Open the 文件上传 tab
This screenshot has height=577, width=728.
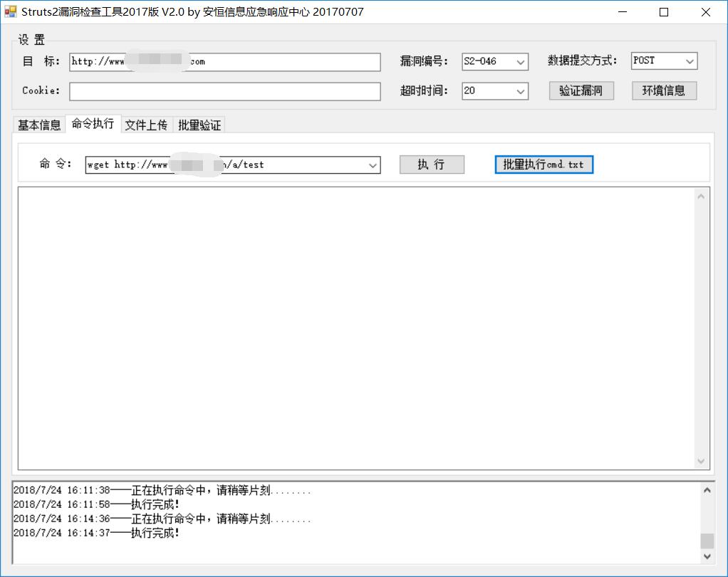(146, 125)
